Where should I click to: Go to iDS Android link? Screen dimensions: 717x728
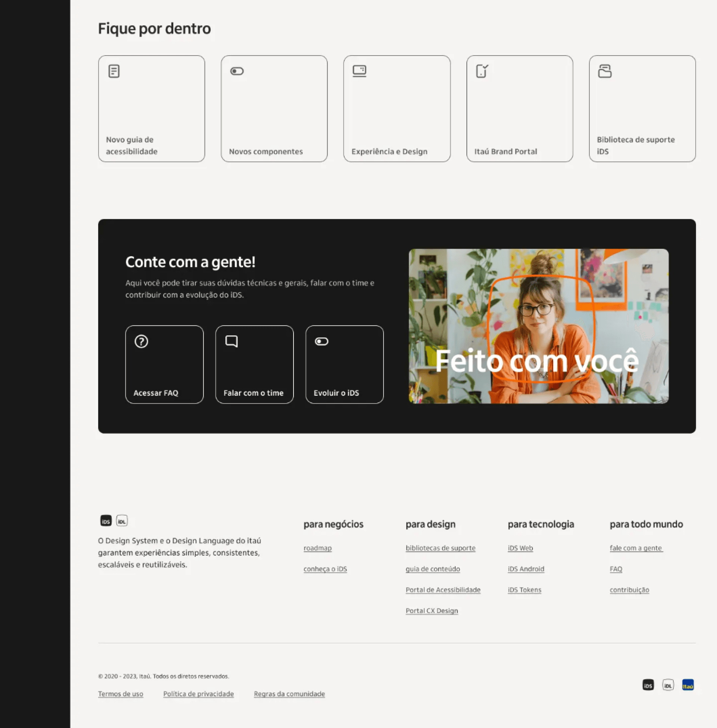[x=526, y=569]
